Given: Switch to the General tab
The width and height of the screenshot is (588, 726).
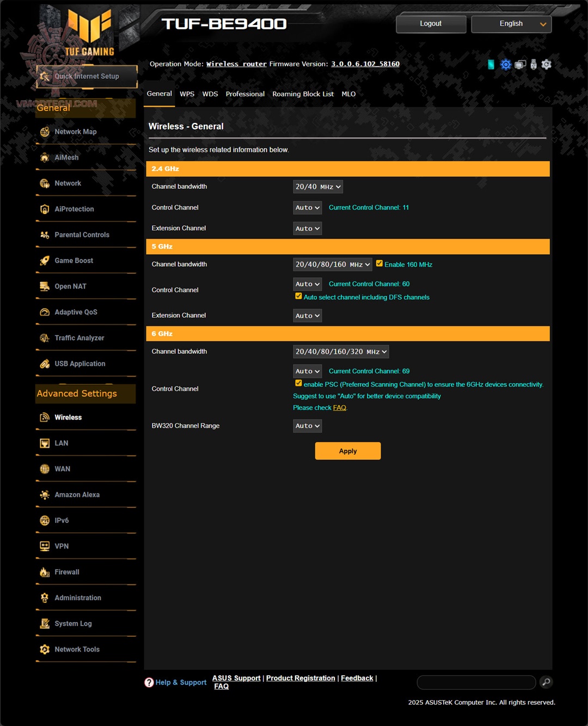Looking at the screenshot, I should (x=159, y=94).
